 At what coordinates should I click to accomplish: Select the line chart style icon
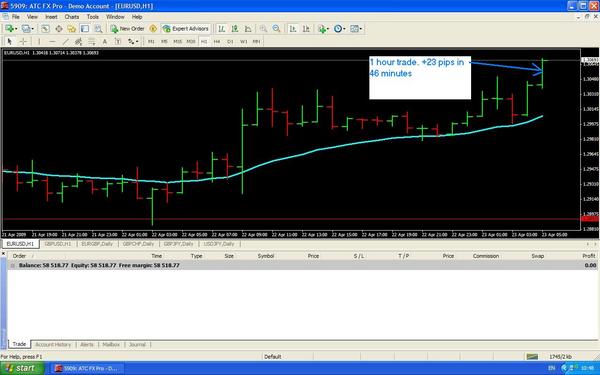tap(248, 29)
